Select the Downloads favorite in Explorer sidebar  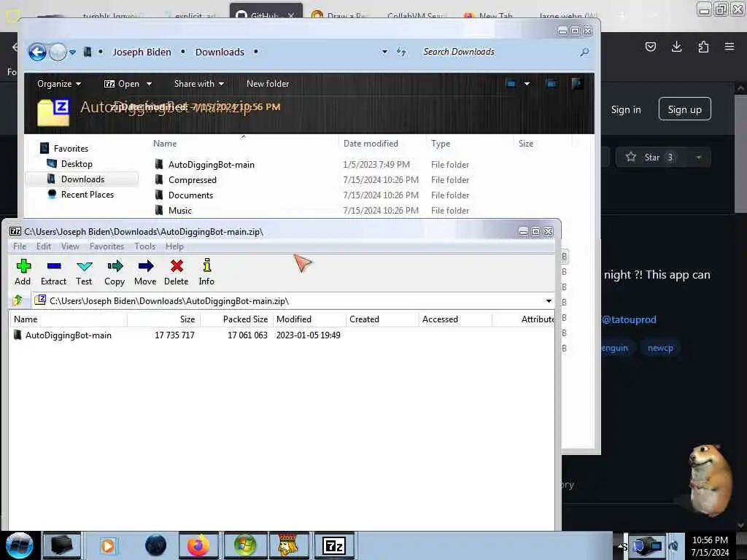82,179
